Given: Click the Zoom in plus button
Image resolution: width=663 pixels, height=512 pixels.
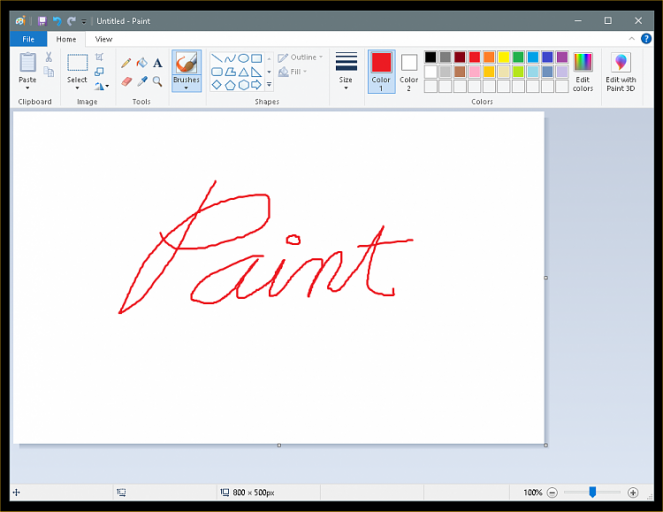Looking at the screenshot, I should tap(633, 492).
